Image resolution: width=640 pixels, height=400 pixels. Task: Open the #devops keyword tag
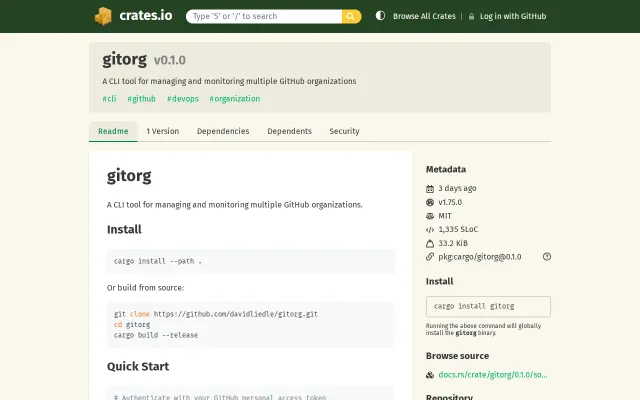click(182, 99)
